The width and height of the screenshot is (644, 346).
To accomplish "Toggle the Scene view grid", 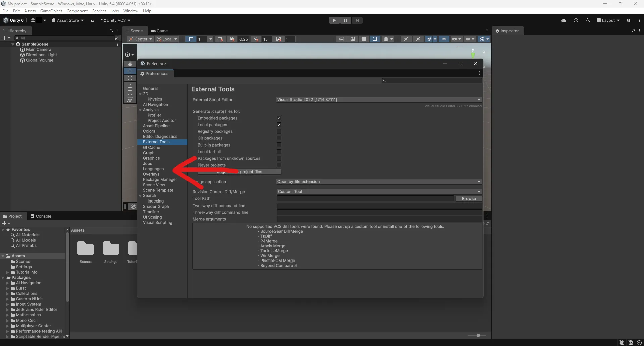I will [191, 39].
